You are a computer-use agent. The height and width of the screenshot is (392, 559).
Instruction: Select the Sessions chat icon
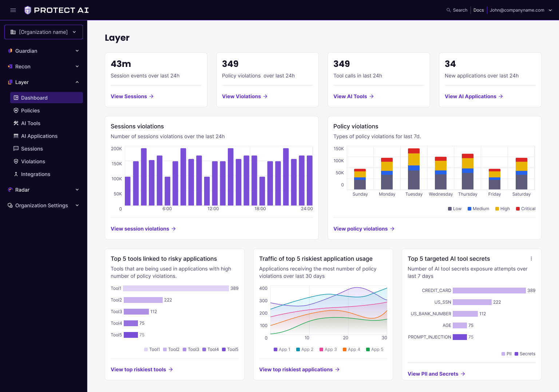tap(16, 149)
